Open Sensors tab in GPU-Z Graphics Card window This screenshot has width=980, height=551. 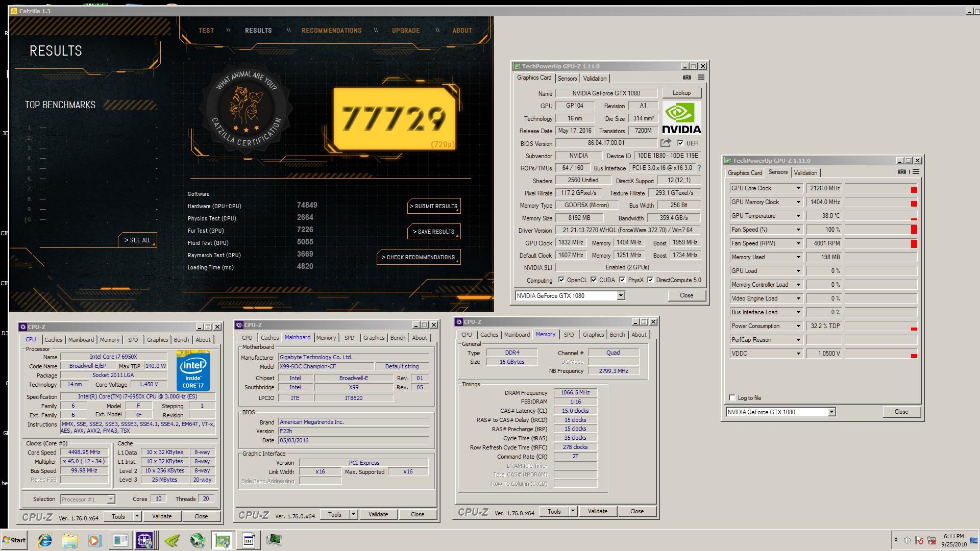567,78
